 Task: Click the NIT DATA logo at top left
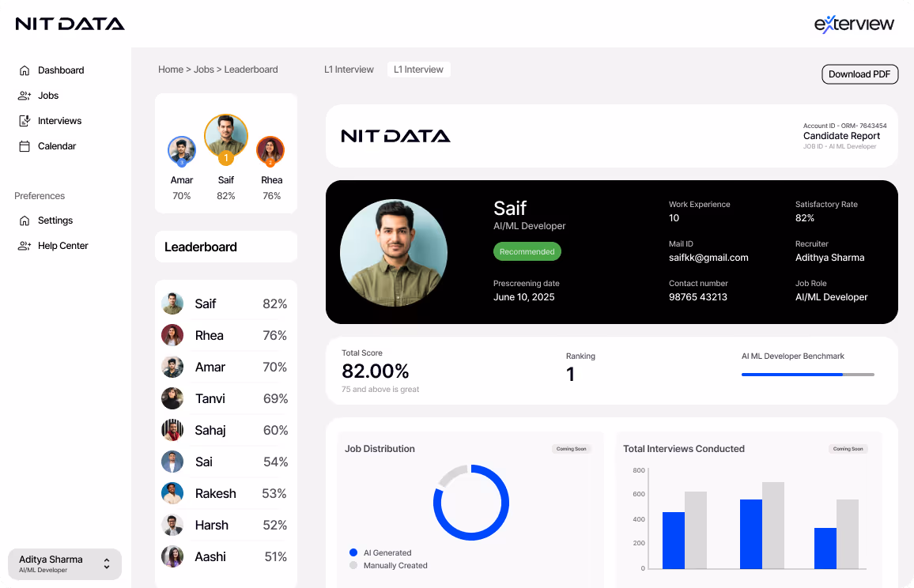[70, 24]
